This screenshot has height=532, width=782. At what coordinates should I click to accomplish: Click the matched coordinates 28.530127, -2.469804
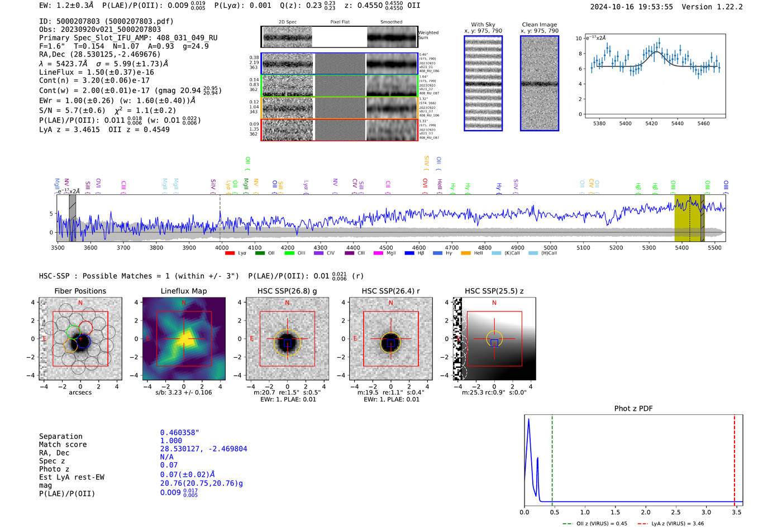[x=204, y=449]
